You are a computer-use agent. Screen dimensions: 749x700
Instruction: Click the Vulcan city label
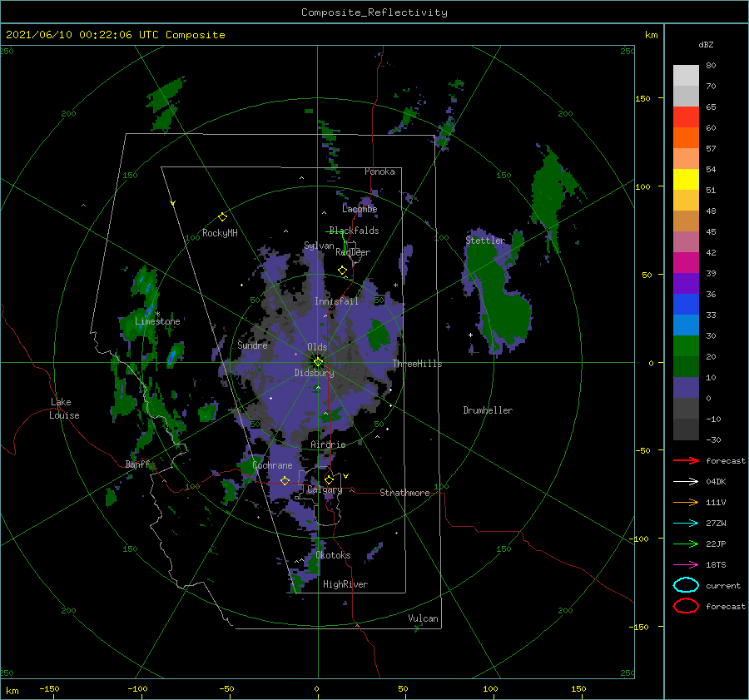point(423,618)
